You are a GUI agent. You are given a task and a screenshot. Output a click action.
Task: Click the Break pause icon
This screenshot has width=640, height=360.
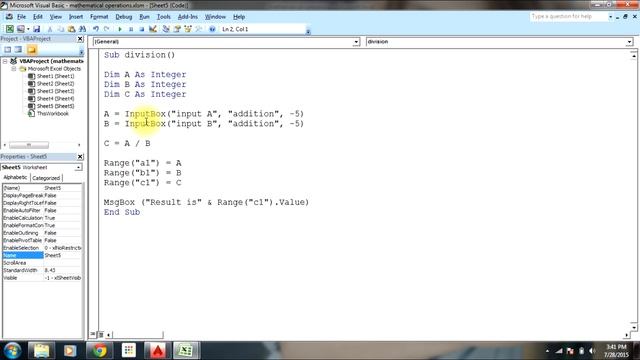[131, 29]
